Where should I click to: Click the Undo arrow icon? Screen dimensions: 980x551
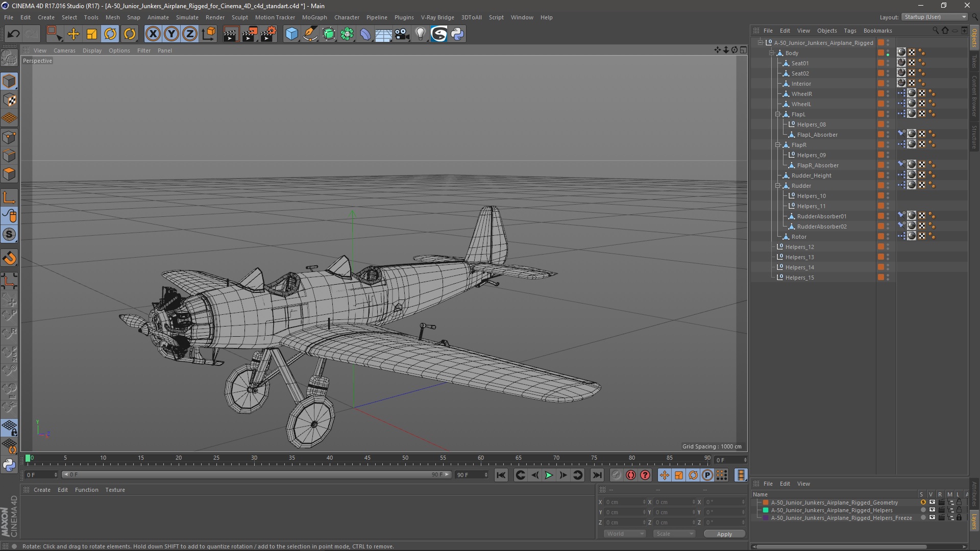pos(14,34)
